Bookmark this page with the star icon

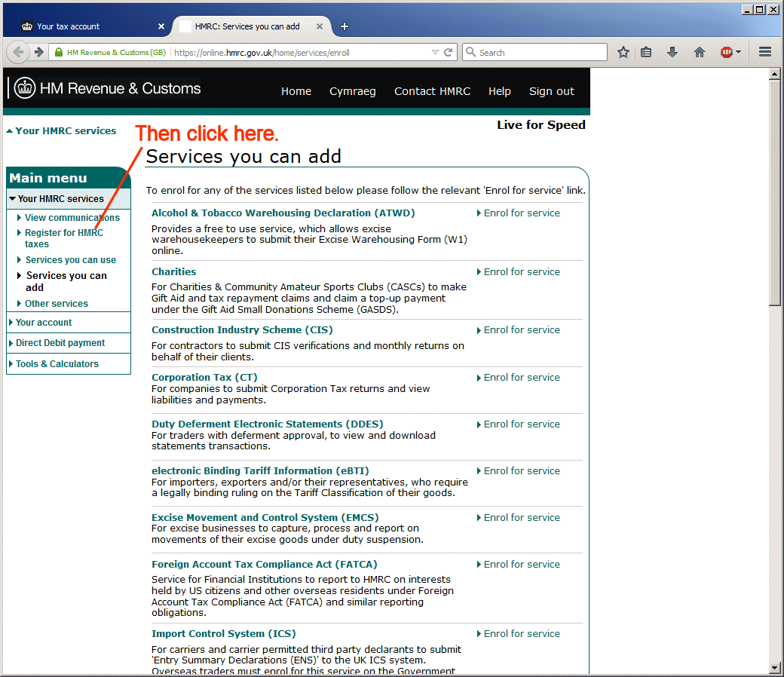tap(623, 52)
